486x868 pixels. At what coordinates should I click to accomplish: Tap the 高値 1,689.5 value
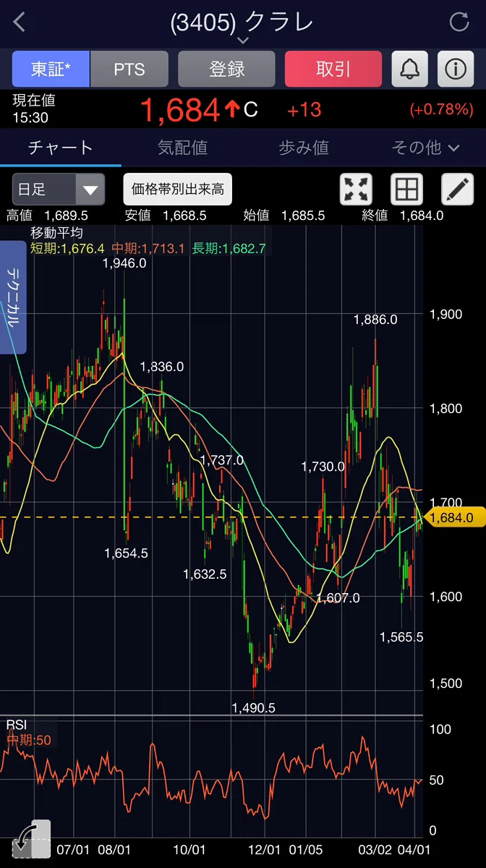point(47,216)
